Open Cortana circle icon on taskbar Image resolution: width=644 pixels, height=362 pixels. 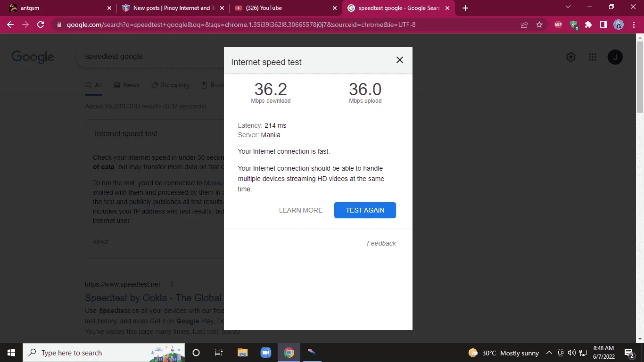click(196, 353)
